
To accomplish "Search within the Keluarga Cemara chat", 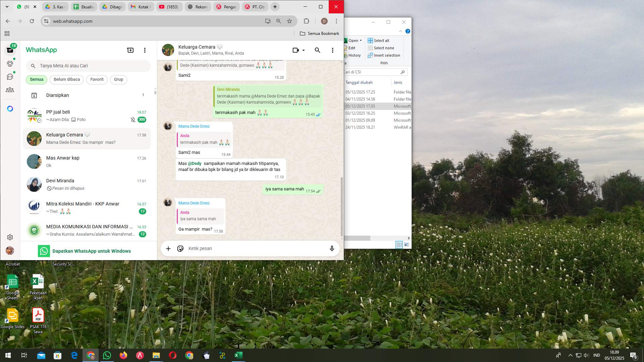I will pyautogui.click(x=317, y=50).
